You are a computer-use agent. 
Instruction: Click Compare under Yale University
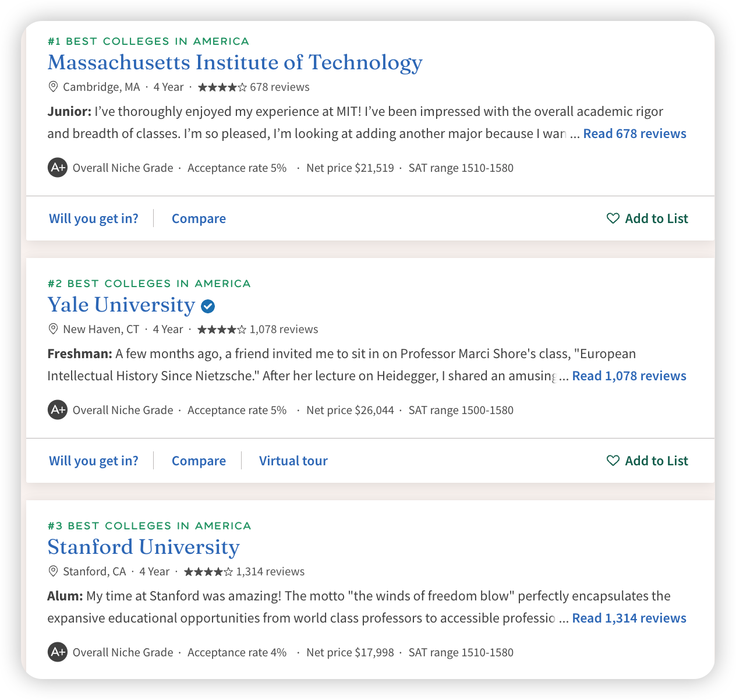point(199,461)
